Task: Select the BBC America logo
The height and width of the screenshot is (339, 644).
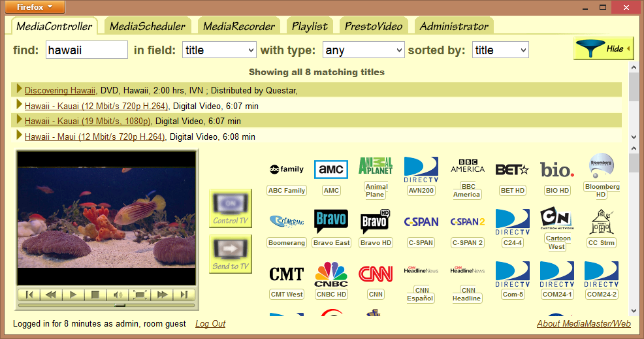Action: click(x=468, y=166)
